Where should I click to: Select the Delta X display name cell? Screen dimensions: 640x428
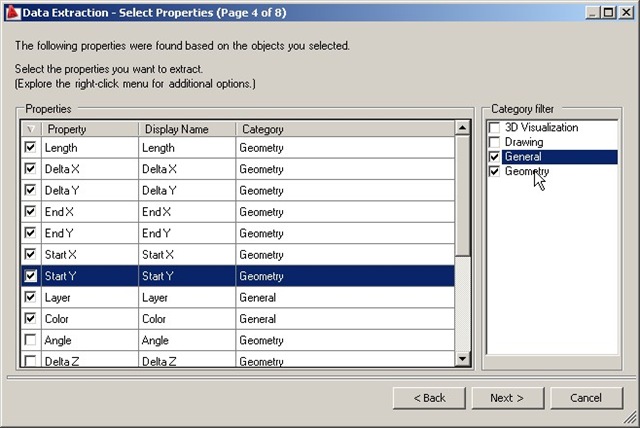tap(187, 169)
